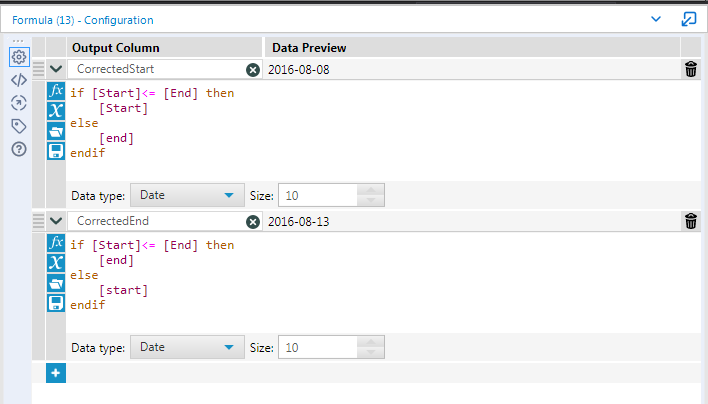
Task: Collapse the CorrectedEnd formula expander
Action: pyautogui.click(x=56, y=222)
